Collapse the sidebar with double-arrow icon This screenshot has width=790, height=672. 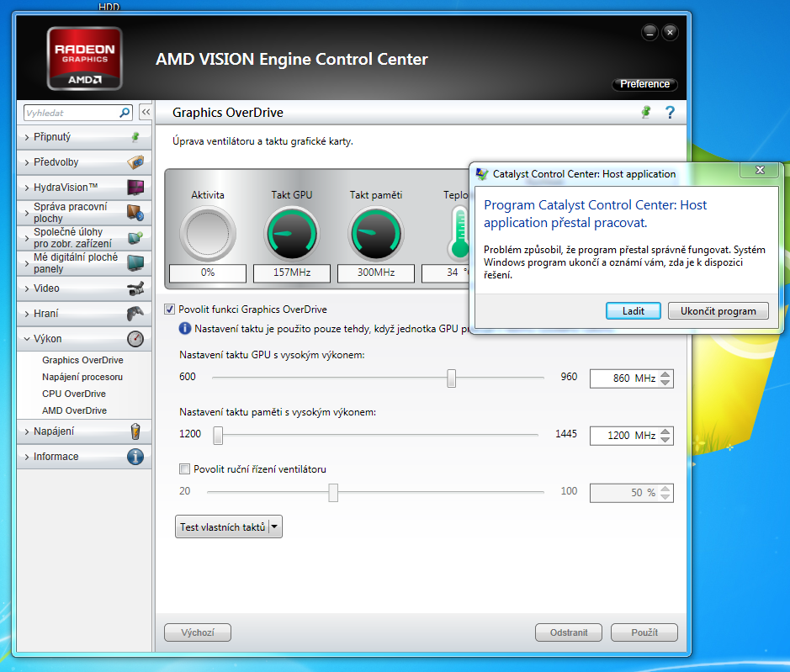click(x=146, y=113)
